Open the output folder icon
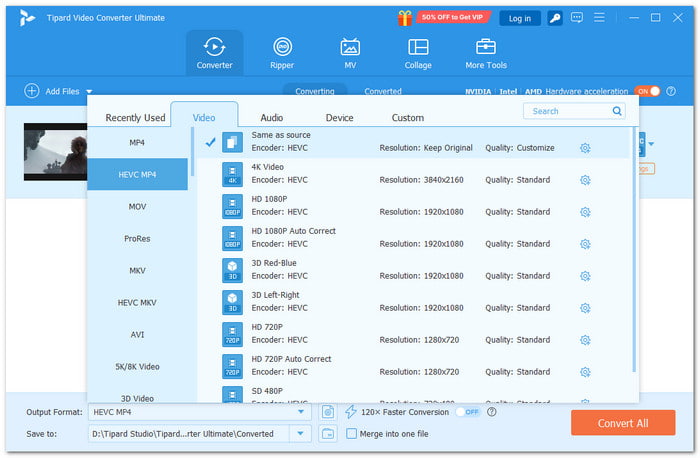 328,433
